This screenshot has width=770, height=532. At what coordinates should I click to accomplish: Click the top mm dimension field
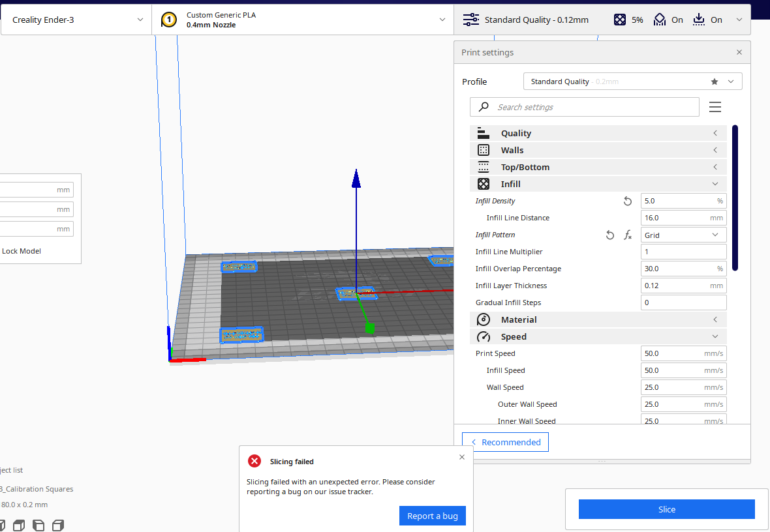(x=37, y=190)
